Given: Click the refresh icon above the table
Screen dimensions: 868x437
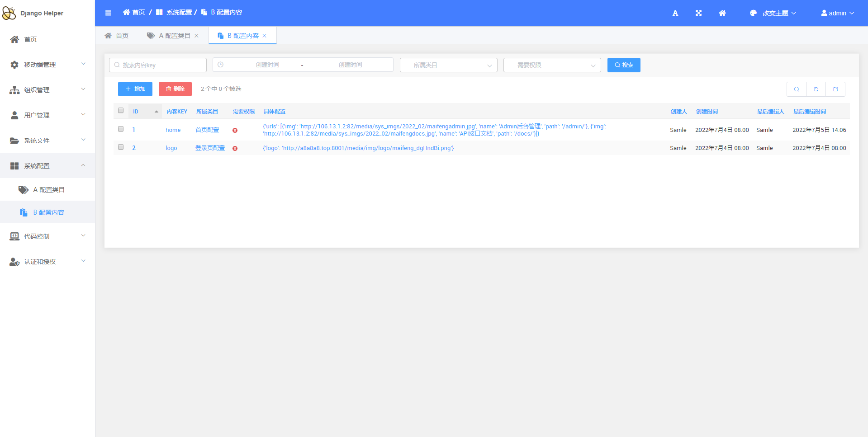Looking at the screenshot, I should (816, 89).
